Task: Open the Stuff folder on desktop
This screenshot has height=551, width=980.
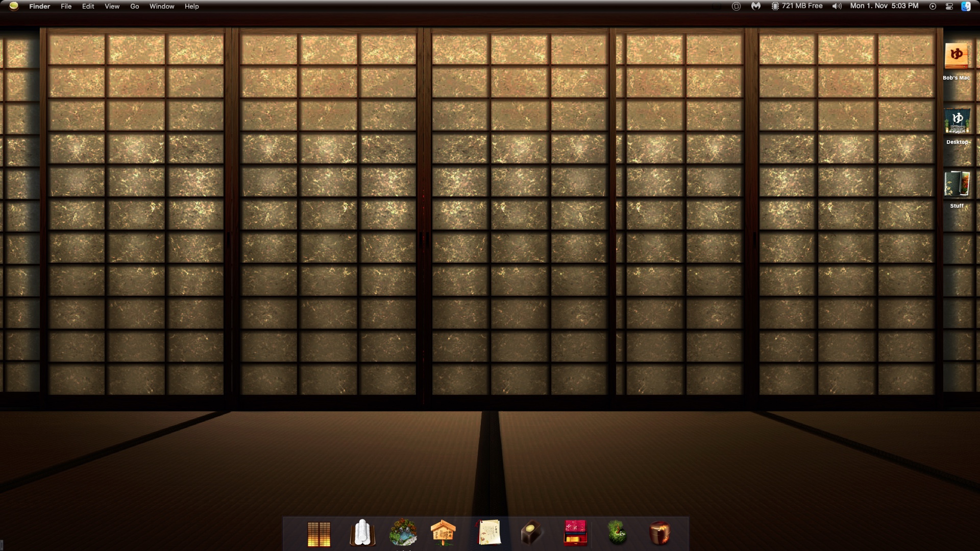Action: [x=957, y=185]
